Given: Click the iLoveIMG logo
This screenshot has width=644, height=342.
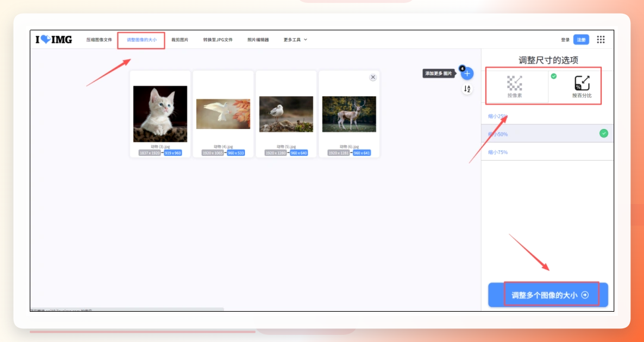Looking at the screenshot, I should tap(54, 39).
